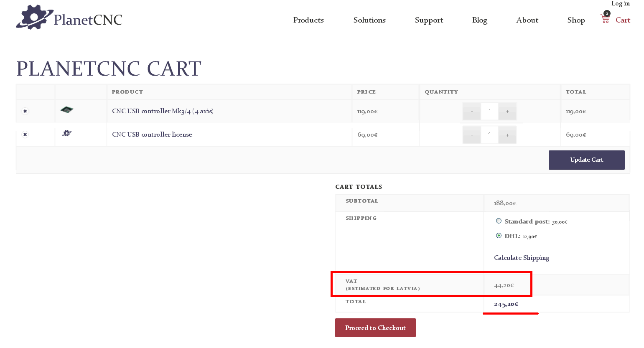Decrease quantity of controller license
644x348 pixels.
pos(472,135)
